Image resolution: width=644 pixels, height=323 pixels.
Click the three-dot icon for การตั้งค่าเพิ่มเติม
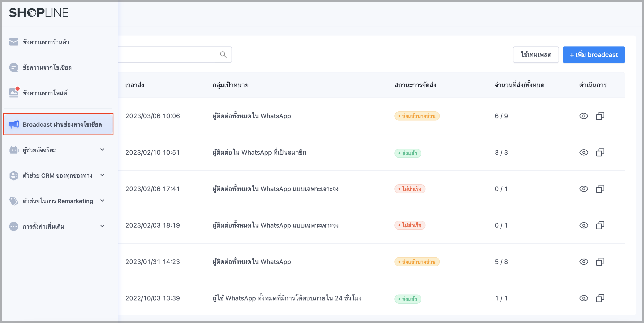click(x=14, y=226)
